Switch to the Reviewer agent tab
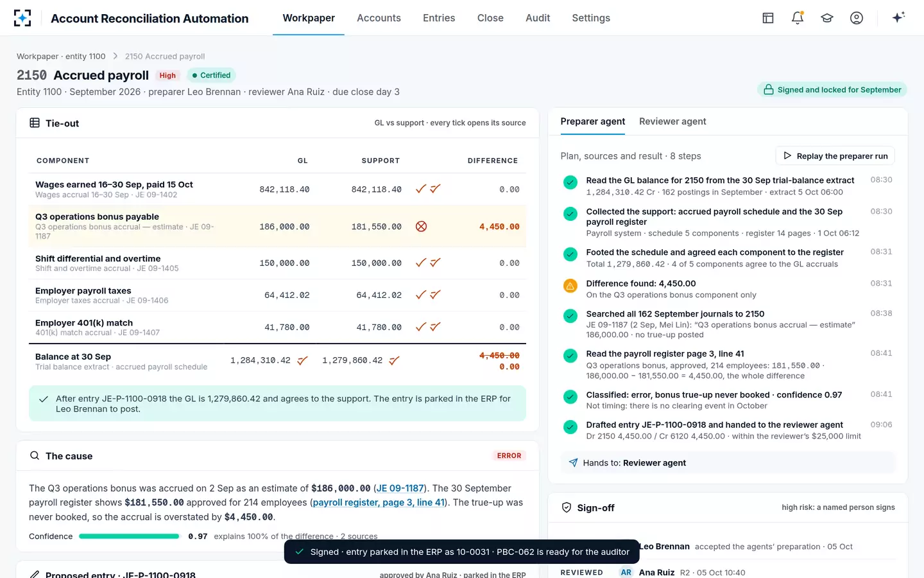Viewport: 924px width, 578px height. point(672,121)
